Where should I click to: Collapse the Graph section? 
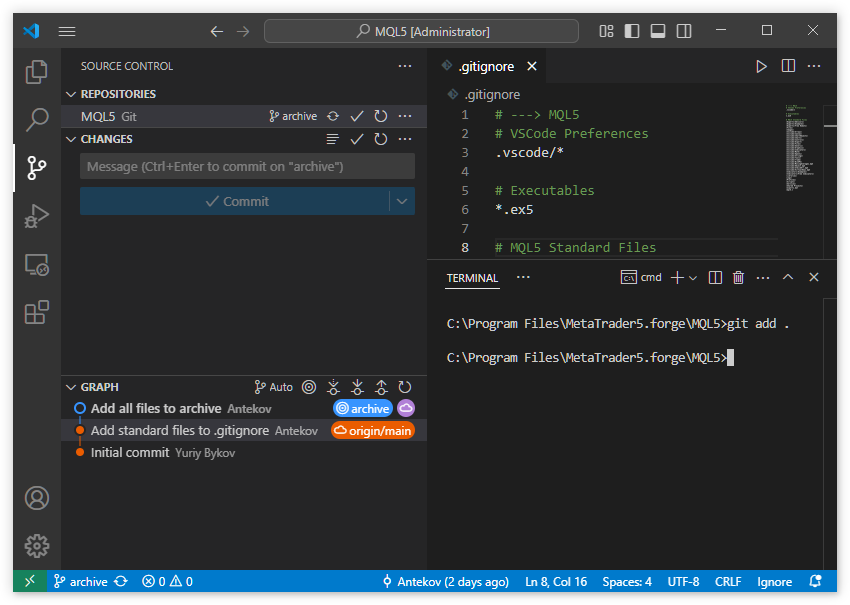pyautogui.click(x=71, y=387)
